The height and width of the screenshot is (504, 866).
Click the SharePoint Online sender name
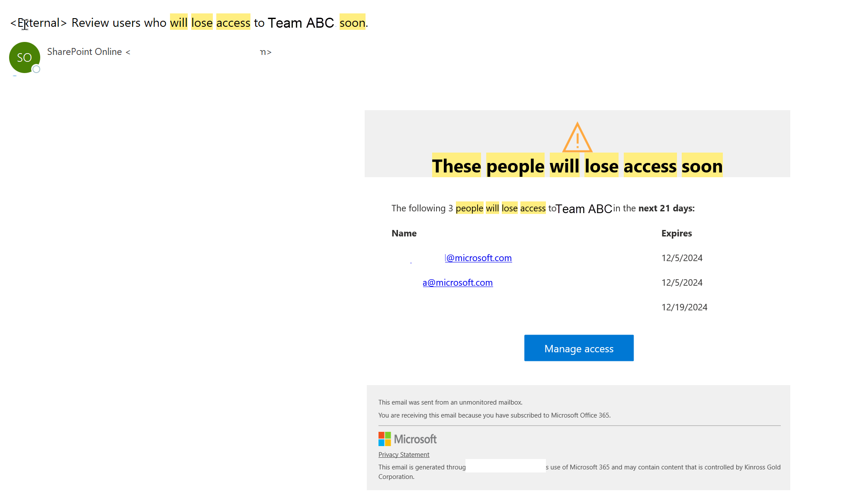(84, 52)
